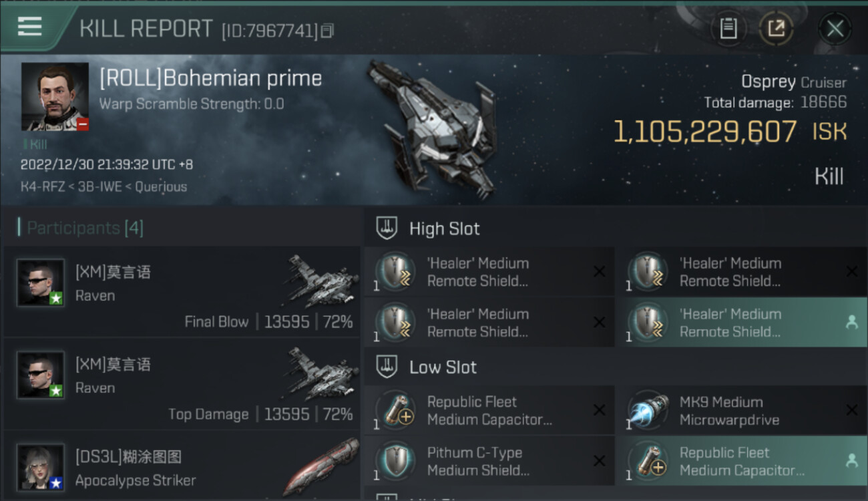This screenshot has height=501, width=868.
Task: Click the first 'Healer' Remote Shield icon
Action: tap(395, 271)
